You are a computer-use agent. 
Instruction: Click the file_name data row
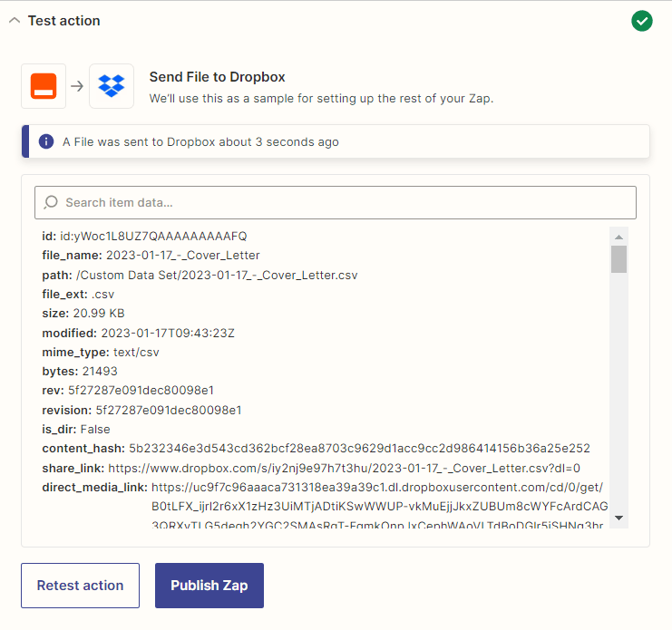pyautogui.click(x=151, y=256)
